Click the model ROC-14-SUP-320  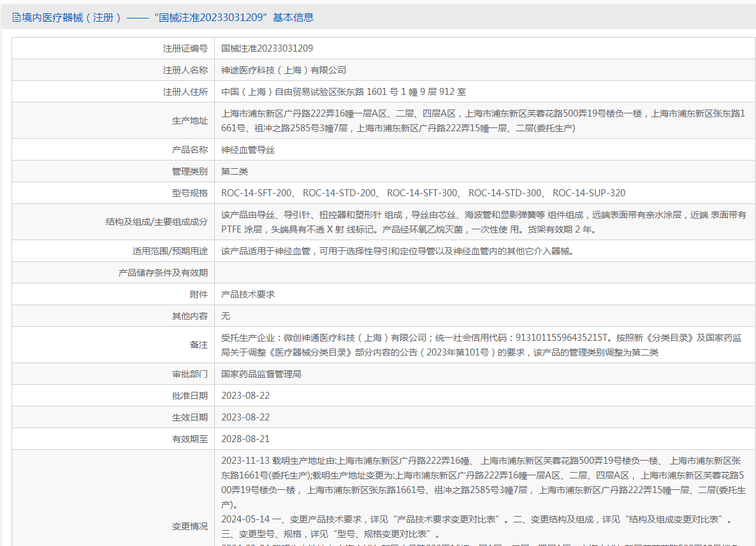pos(588,193)
